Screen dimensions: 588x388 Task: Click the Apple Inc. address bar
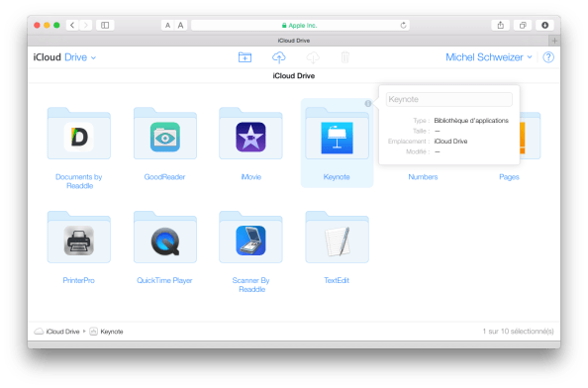(x=300, y=25)
